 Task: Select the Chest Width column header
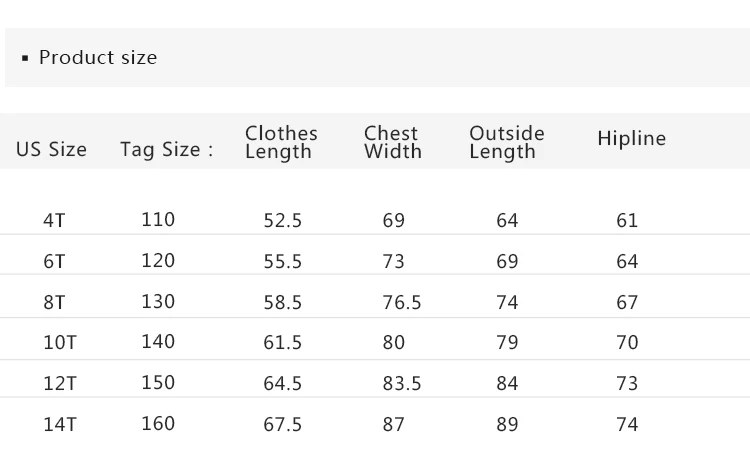coord(392,142)
